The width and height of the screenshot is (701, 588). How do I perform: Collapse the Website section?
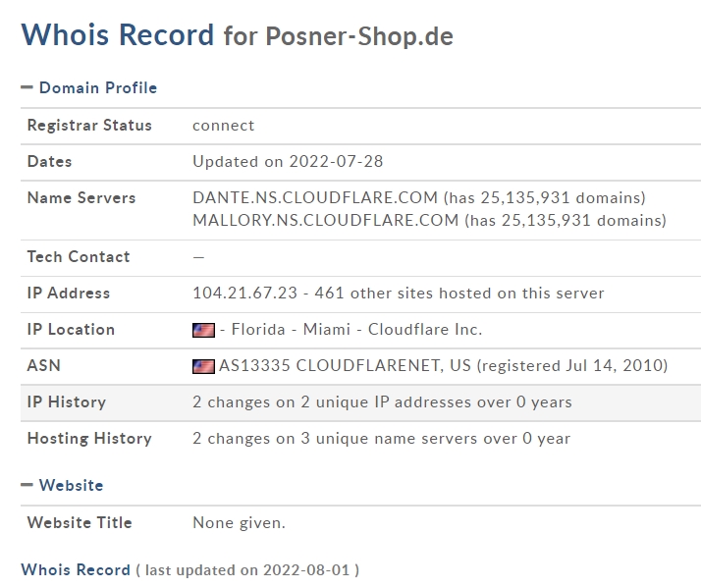(27, 485)
